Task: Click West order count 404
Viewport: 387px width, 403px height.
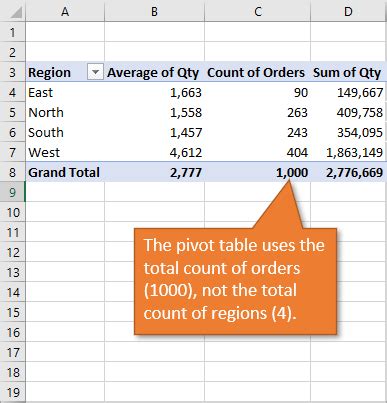Action: 258,152
